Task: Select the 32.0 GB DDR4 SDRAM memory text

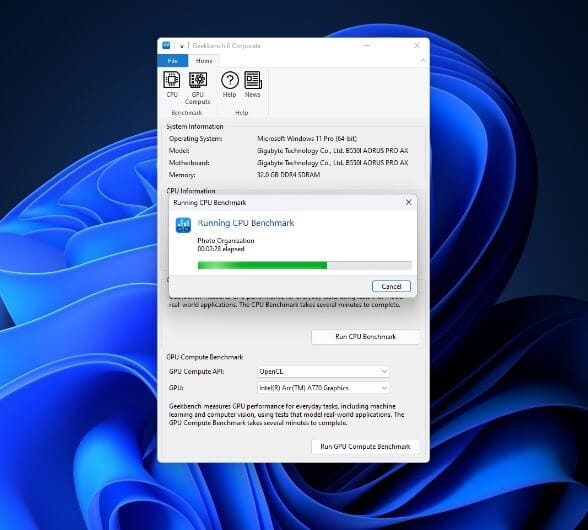Action: point(288,174)
